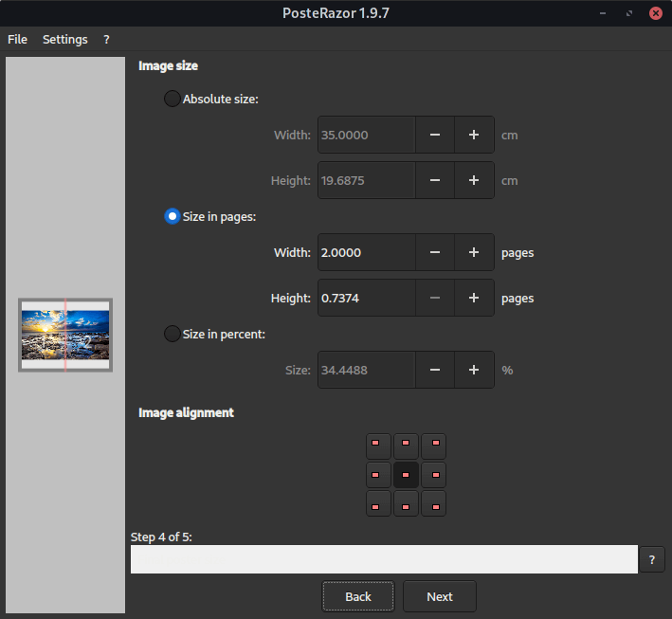Align image to top-left corner
The image size is (672, 619).
378,446
